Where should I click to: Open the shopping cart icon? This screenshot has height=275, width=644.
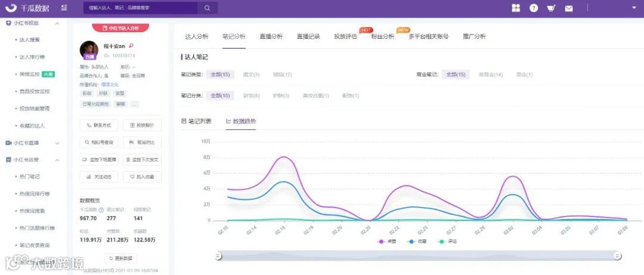tap(551, 8)
